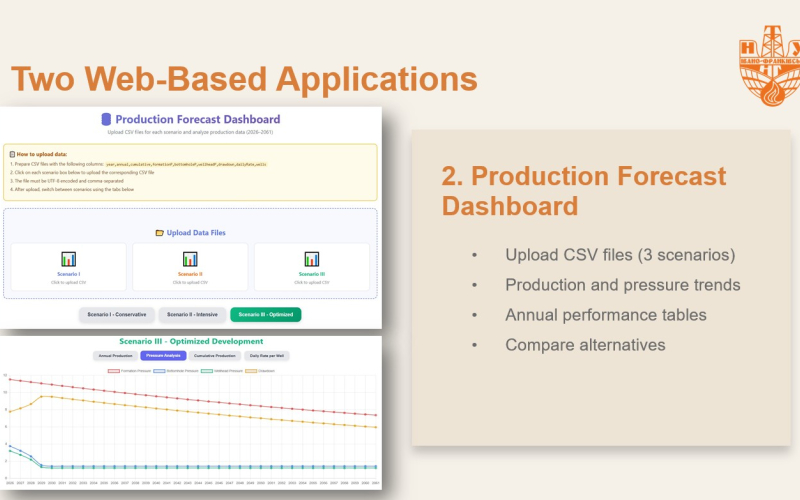Click the database icon beside dashboard title
This screenshot has width=800, height=500.
(107, 120)
